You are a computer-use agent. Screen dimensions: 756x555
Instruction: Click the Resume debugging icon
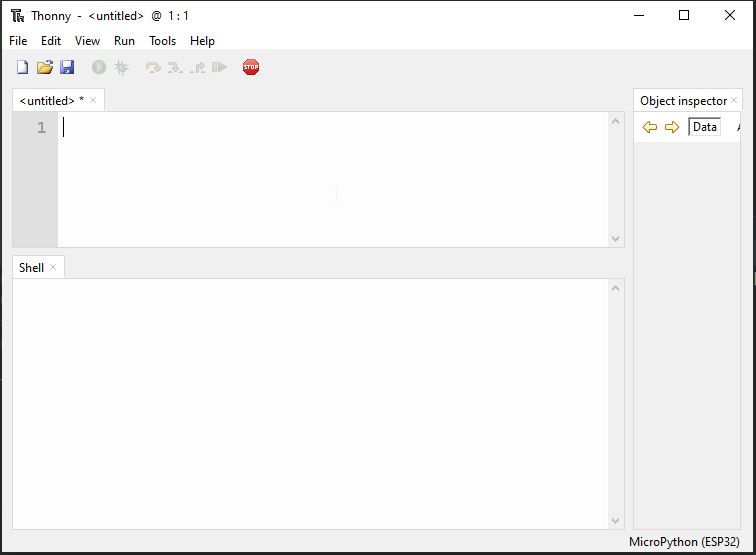220,67
